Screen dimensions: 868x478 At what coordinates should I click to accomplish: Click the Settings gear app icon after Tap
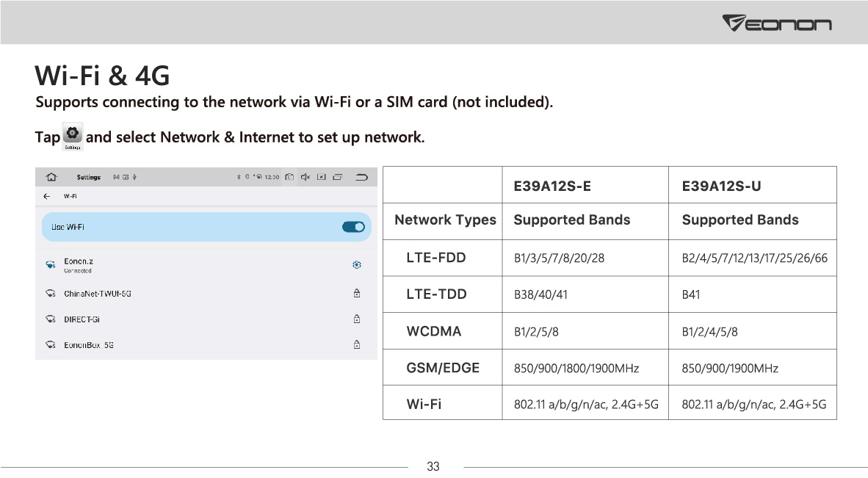tap(73, 136)
